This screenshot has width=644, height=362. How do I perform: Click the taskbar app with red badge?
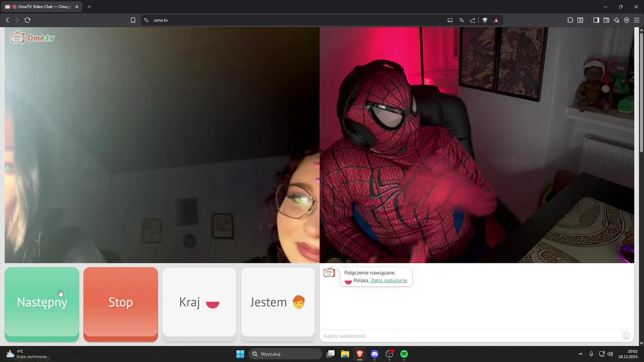pyautogui.click(x=389, y=354)
